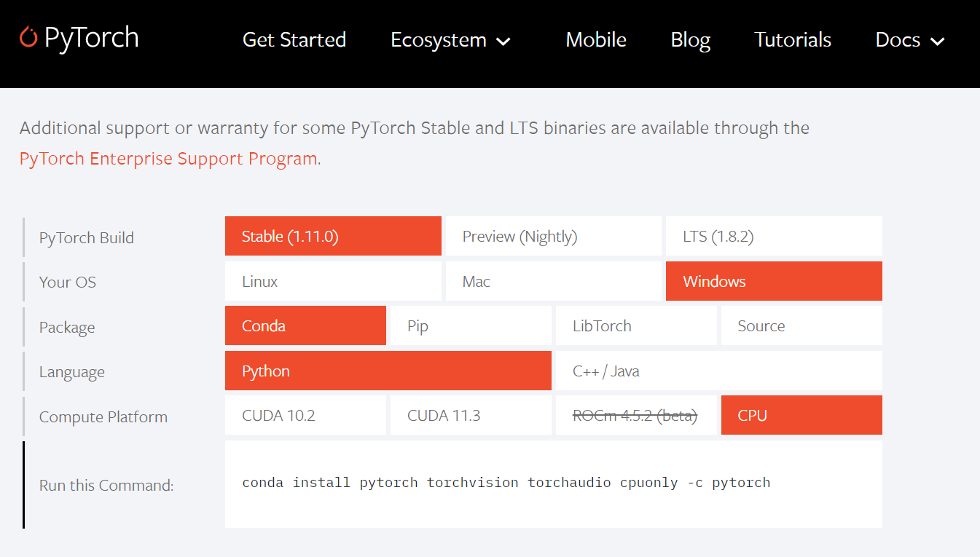The image size is (980, 557).
Task: Follow the PyTorch Enterprise Support Program link
Action: 168,159
